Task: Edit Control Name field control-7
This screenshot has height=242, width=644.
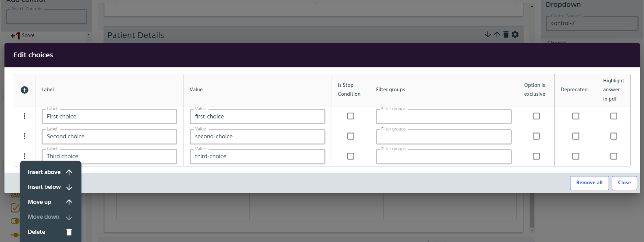Action: (x=592, y=23)
